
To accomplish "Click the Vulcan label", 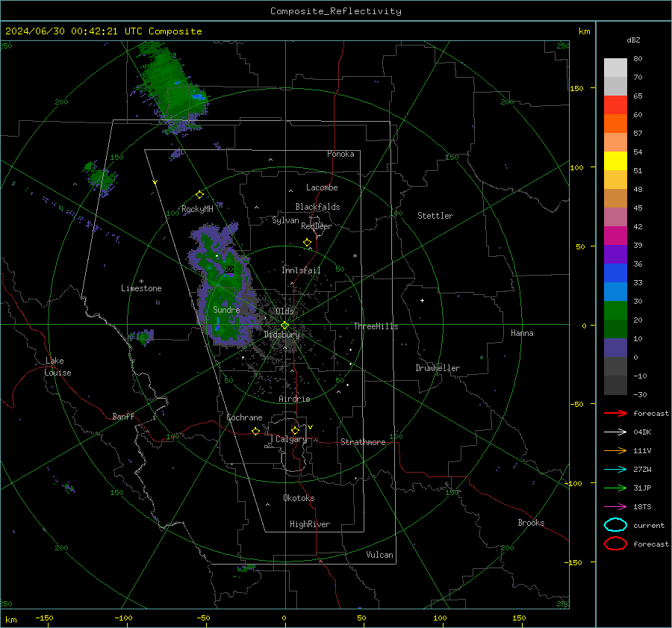I will (380, 555).
